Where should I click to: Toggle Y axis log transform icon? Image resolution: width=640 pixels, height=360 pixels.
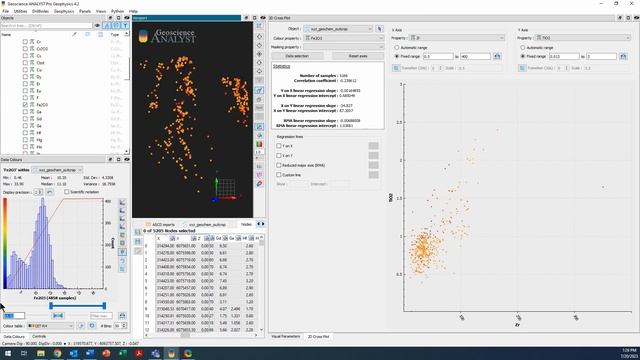point(522,68)
